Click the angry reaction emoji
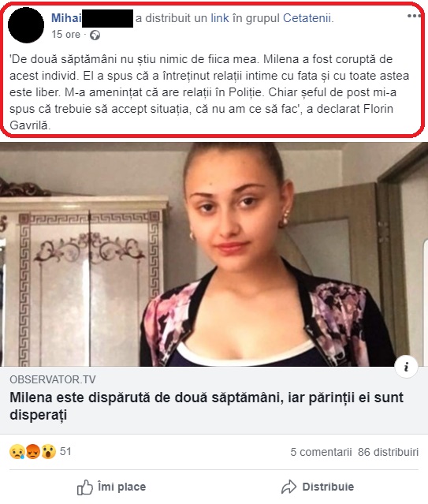The width and height of the screenshot is (428, 504). click(x=33, y=452)
